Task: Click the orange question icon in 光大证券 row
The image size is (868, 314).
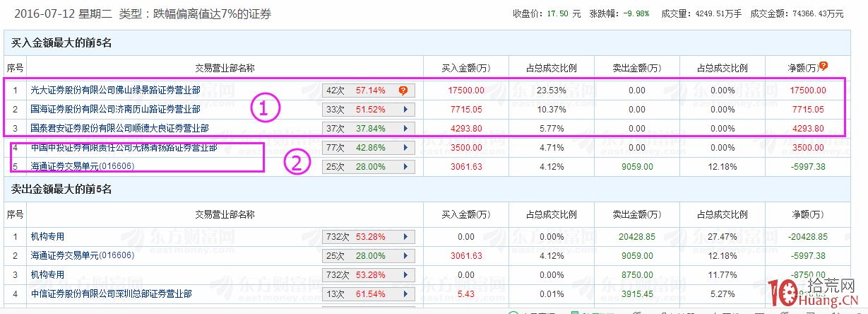Action: click(403, 91)
